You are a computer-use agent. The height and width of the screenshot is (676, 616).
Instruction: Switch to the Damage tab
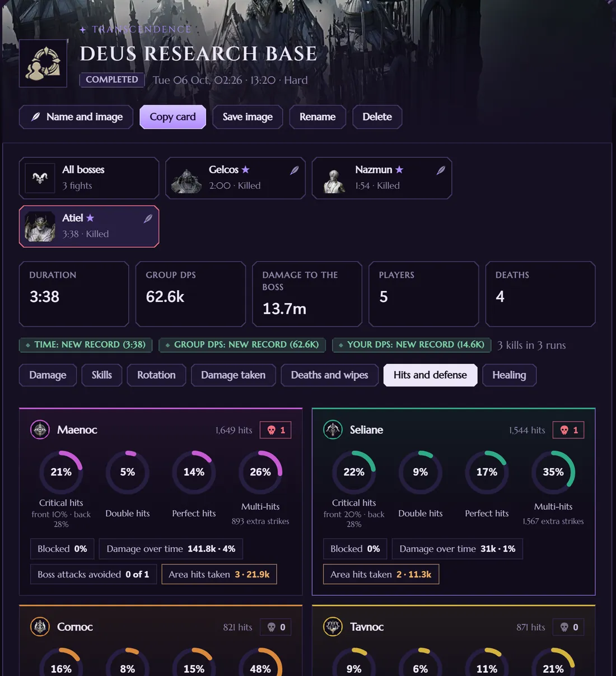[x=48, y=375]
